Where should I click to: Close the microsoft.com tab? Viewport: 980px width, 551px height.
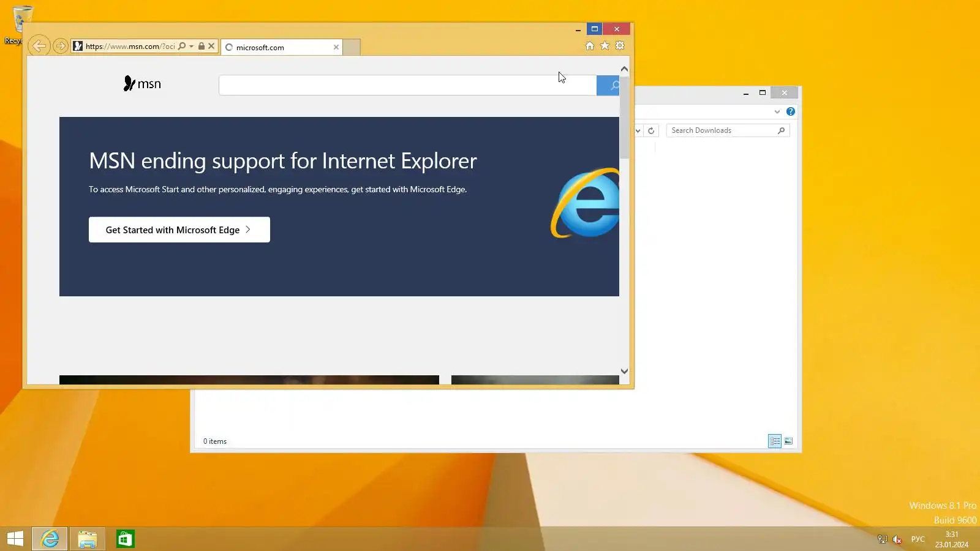[x=336, y=47]
